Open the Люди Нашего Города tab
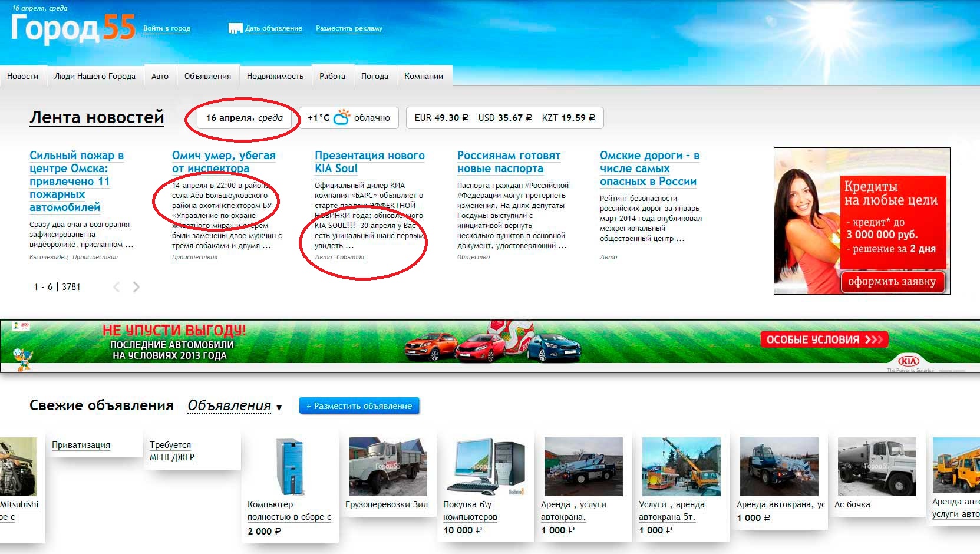Screen dimensions: 980x554 [x=95, y=76]
